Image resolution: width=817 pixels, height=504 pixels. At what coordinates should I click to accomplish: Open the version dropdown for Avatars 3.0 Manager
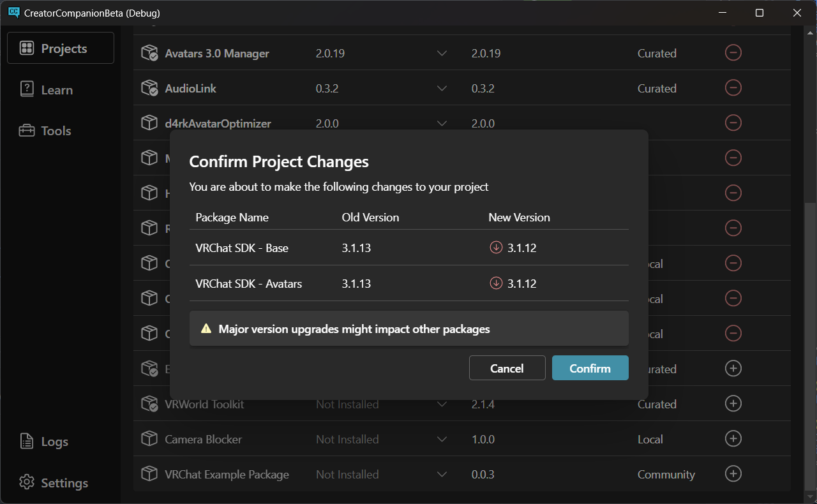click(x=442, y=54)
